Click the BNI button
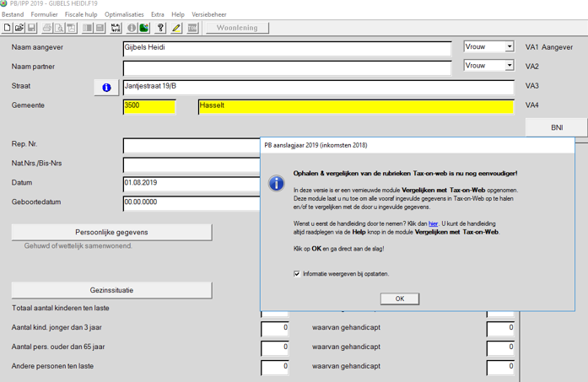 point(556,127)
